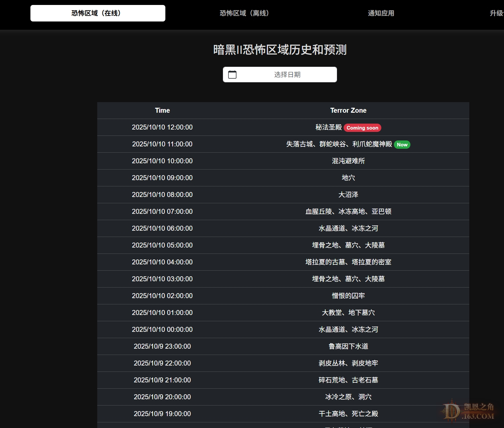Switch to 恐怖区域（离线） tab
504x428 pixels.
pos(245,13)
